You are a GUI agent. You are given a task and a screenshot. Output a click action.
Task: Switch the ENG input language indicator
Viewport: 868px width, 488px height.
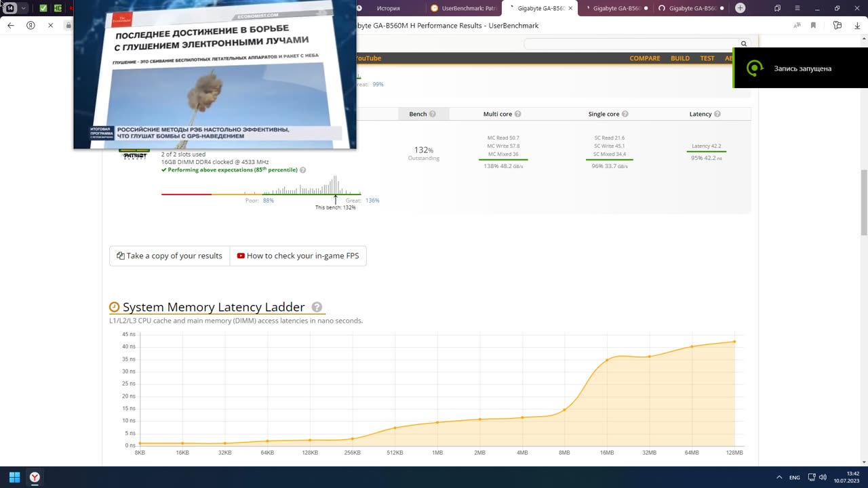(x=795, y=477)
